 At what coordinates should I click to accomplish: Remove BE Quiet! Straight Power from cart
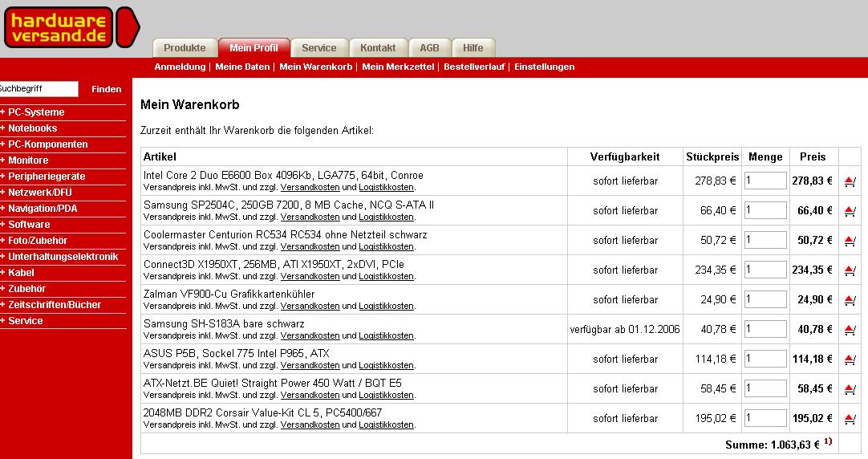[x=850, y=389]
